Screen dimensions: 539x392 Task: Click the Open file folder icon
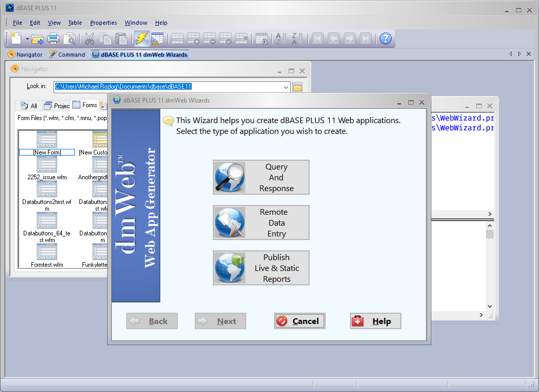point(37,39)
